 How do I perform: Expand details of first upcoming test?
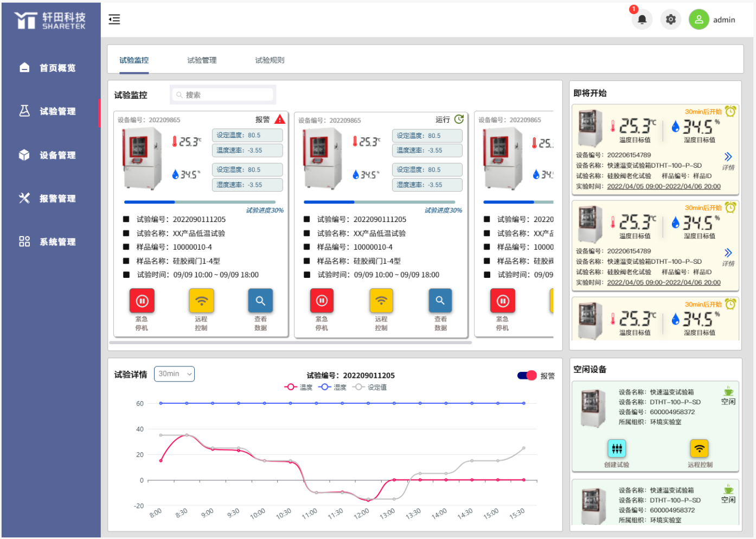728,157
